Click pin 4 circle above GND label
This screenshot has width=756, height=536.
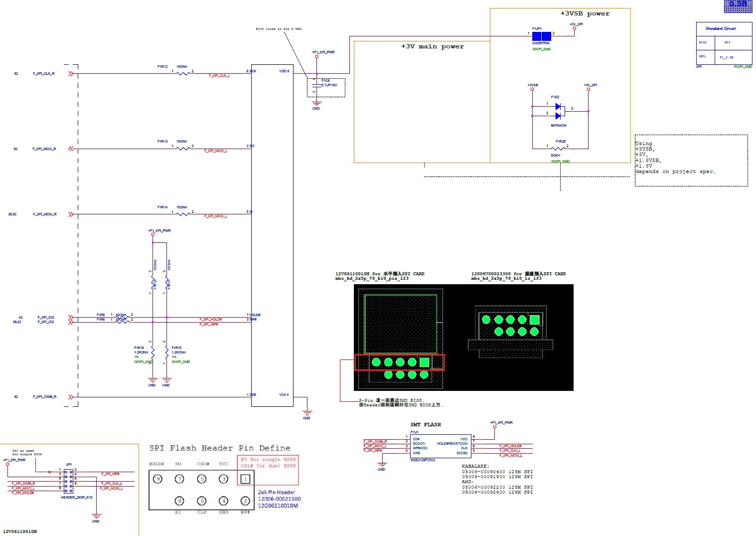(224, 501)
